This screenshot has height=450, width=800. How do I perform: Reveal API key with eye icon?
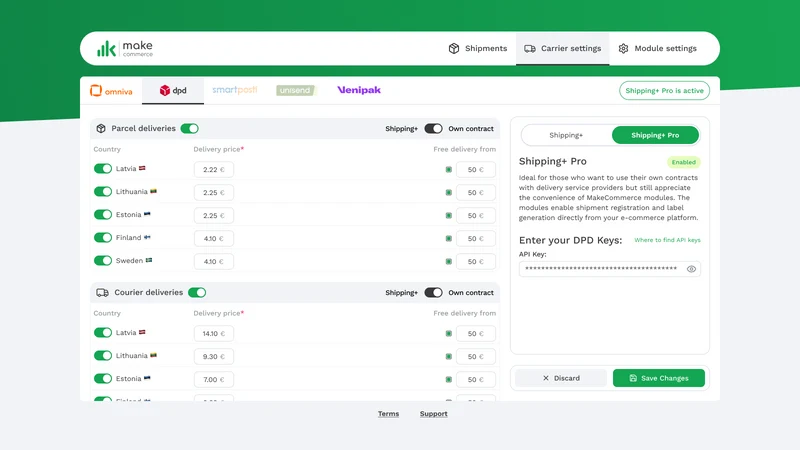[691, 269]
